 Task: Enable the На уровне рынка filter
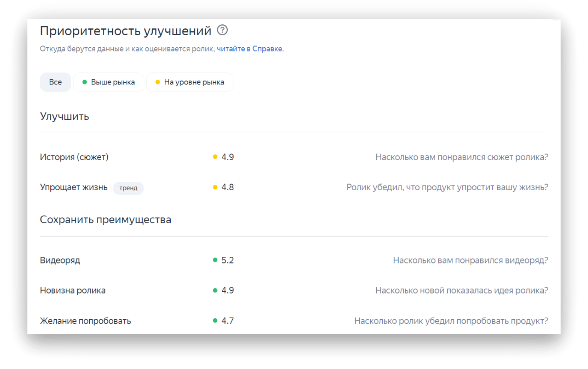point(190,82)
